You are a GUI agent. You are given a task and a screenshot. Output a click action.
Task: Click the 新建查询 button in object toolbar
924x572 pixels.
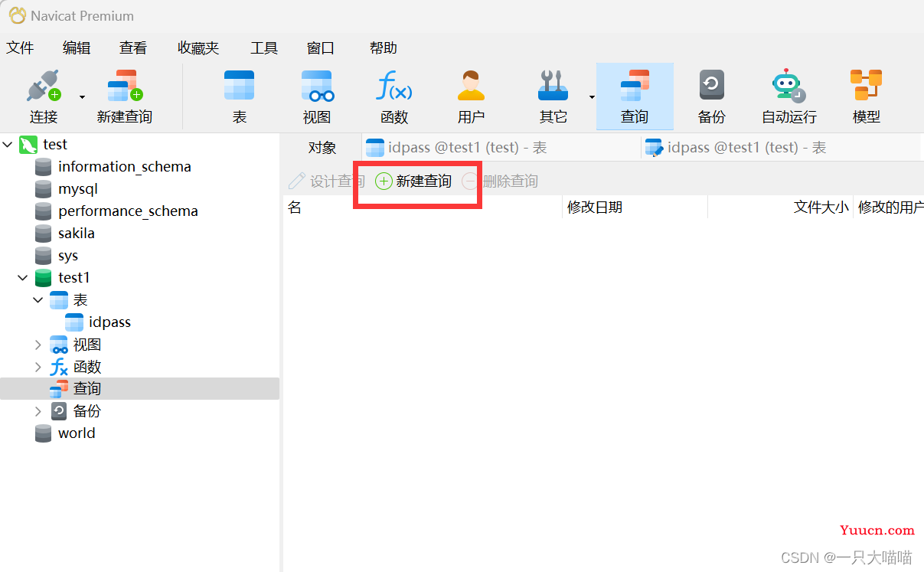[x=413, y=181]
